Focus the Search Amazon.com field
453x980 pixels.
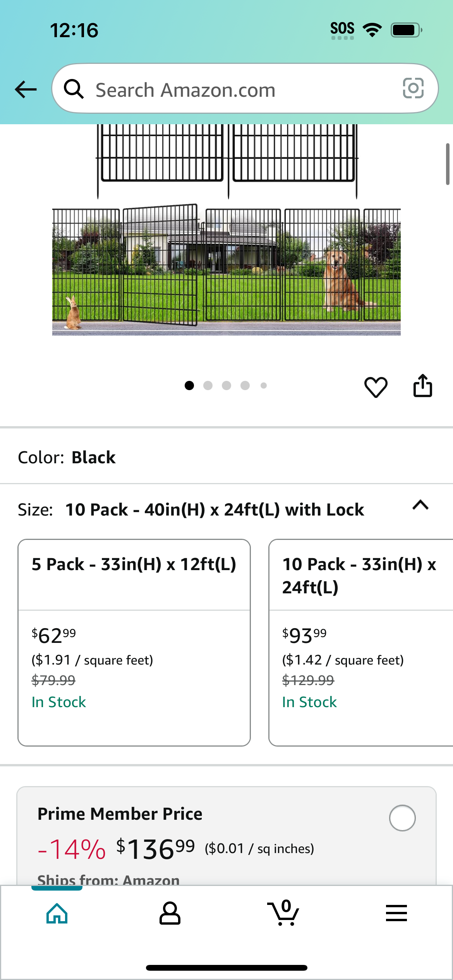(x=245, y=89)
